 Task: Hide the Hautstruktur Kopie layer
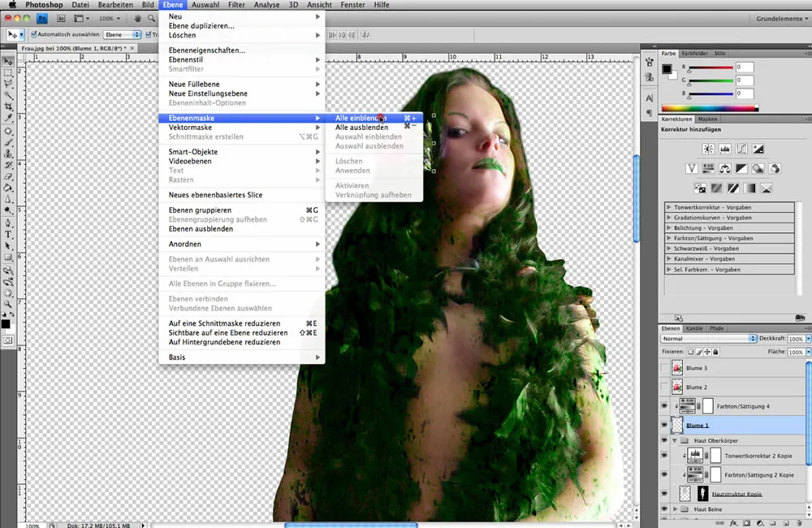663,494
